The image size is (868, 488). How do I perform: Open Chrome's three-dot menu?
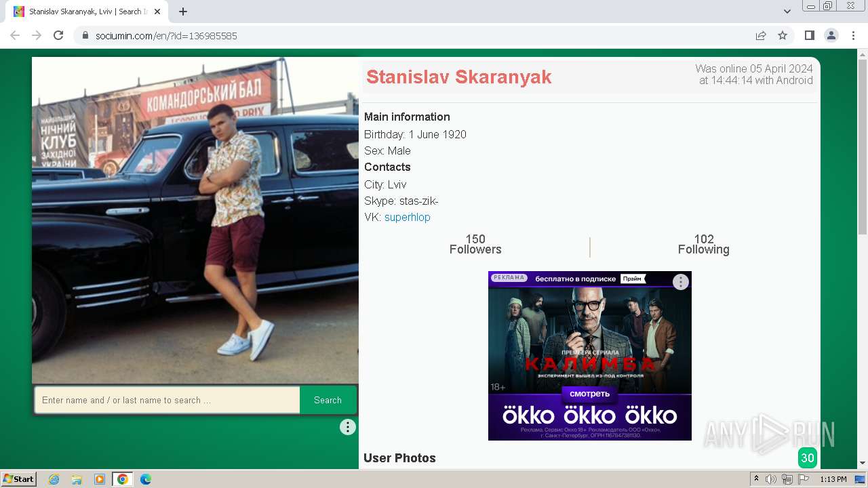(x=853, y=35)
